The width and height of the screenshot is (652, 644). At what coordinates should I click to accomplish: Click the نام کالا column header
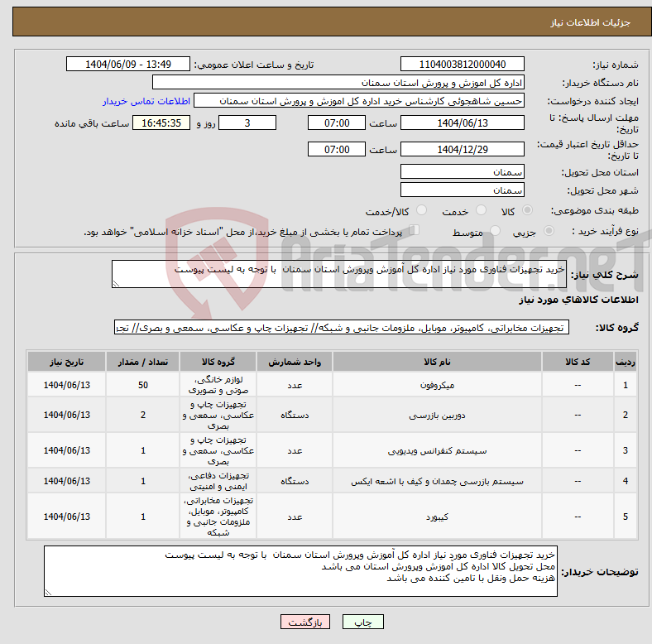point(437,362)
